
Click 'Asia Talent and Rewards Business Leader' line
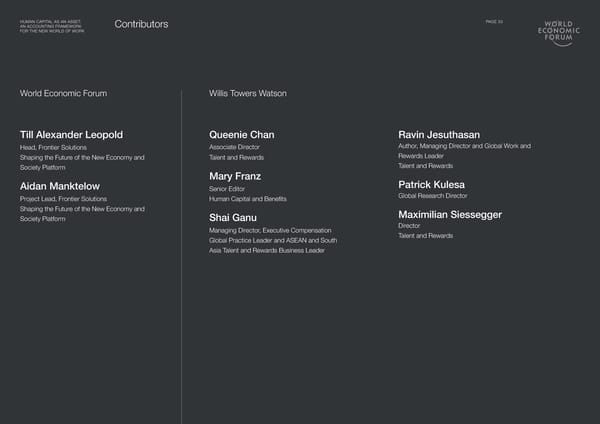point(267,251)
